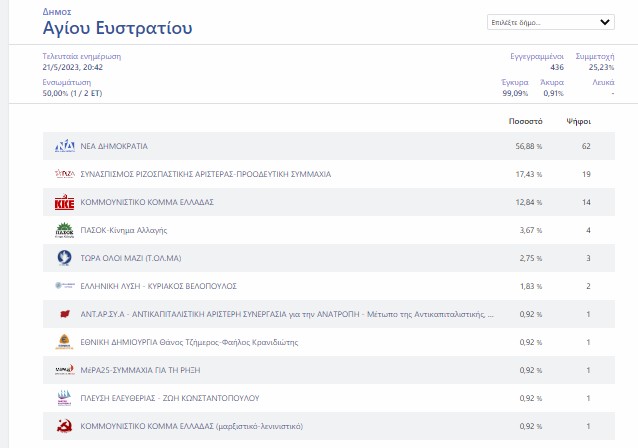Click the Ελληνική Λύση party logo
Image resolution: width=638 pixels, height=448 pixels.
click(64, 286)
